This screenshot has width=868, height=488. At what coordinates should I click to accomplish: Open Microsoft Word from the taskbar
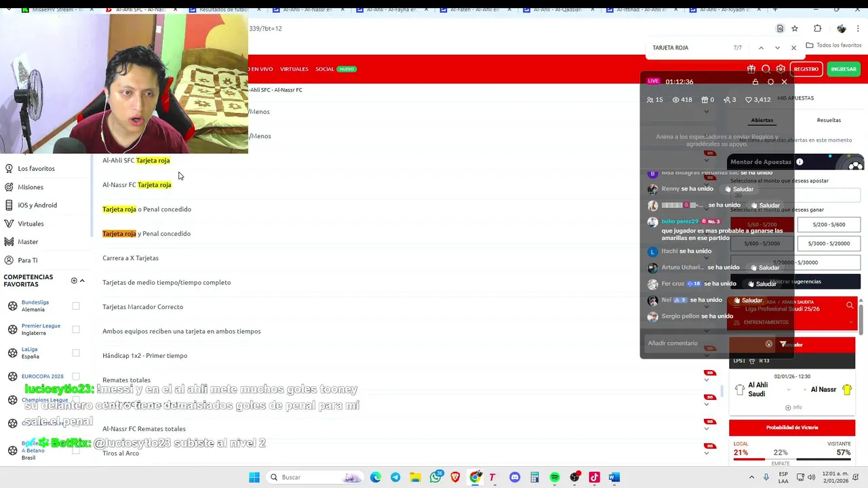614,477
